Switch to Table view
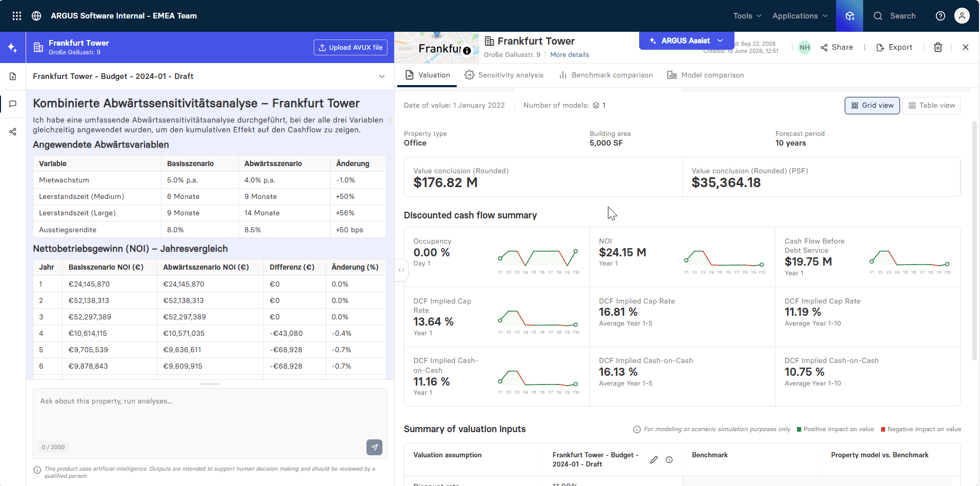The image size is (980, 486). [x=932, y=106]
